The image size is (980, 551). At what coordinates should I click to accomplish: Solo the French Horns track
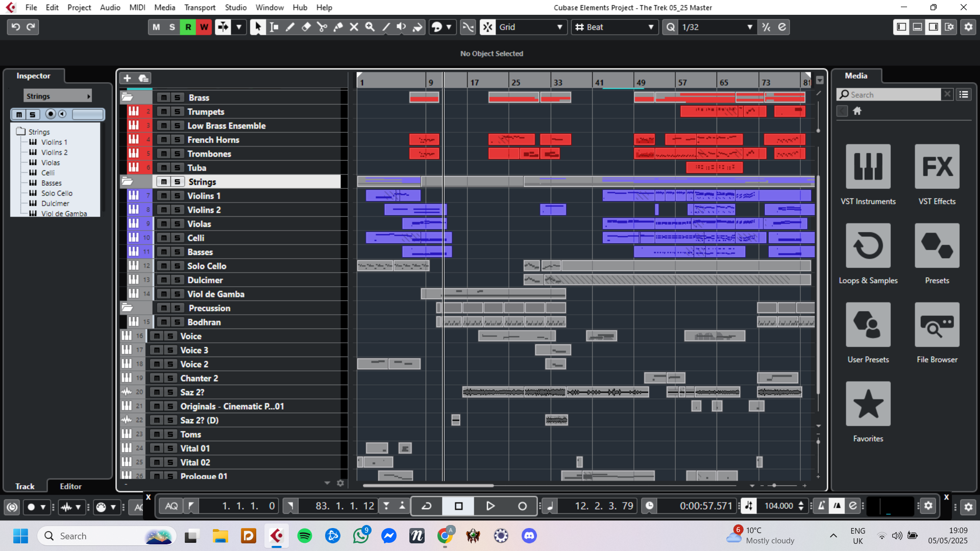pyautogui.click(x=177, y=140)
